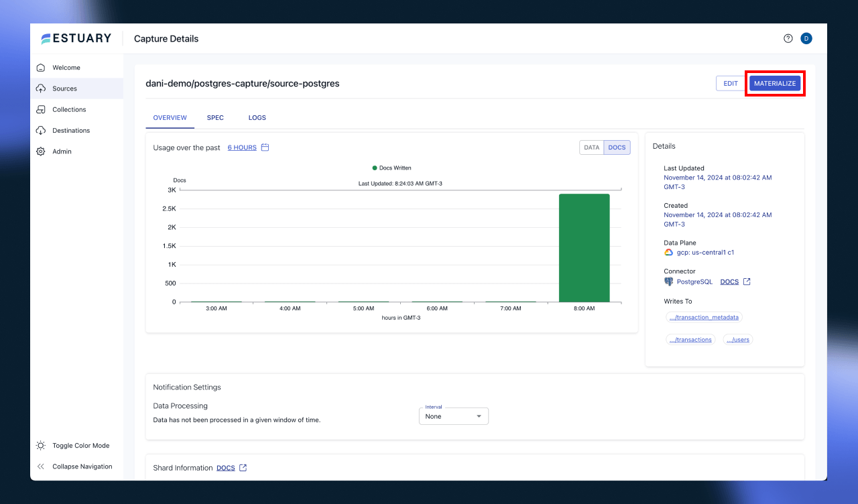Click the Google Cloud data plane icon

[x=668, y=253]
